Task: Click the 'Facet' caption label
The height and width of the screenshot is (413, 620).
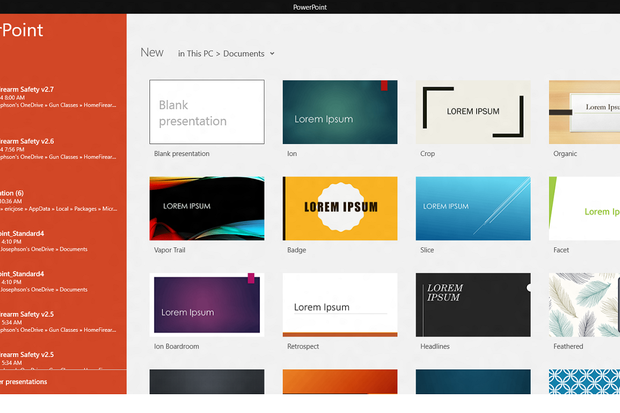Action: click(561, 250)
